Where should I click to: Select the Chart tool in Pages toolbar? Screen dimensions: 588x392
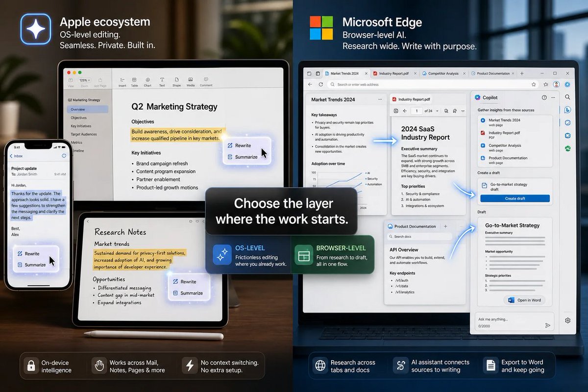tap(147, 82)
